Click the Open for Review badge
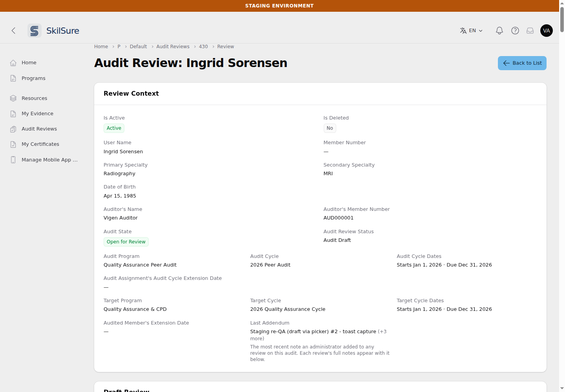This screenshot has height=392, width=565. pyautogui.click(x=126, y=242)
